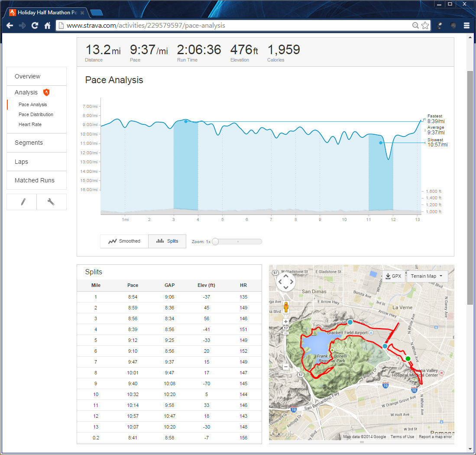Select Pace Distribution in sidebar
Viewport: 476px width, 455px height.
(36, 114)
